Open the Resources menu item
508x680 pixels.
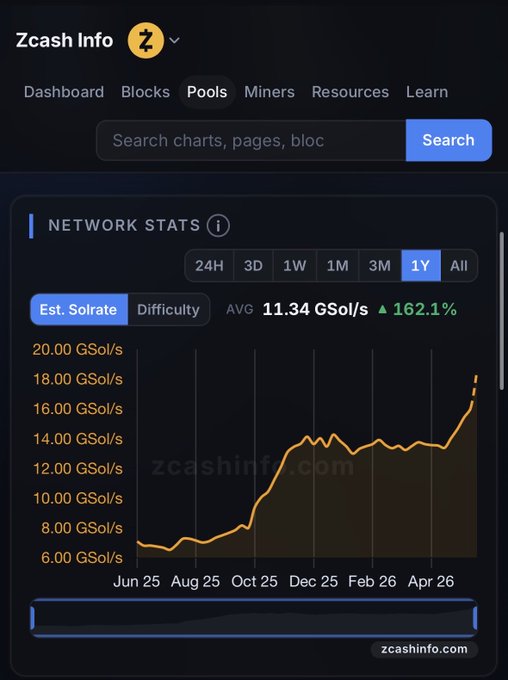click(350, 92)
